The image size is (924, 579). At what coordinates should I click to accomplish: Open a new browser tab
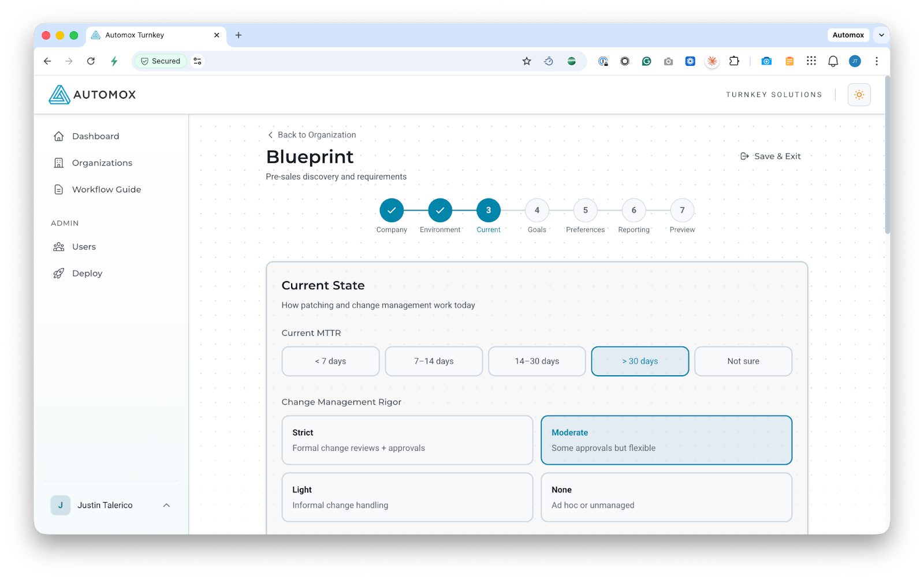[239, 35]
